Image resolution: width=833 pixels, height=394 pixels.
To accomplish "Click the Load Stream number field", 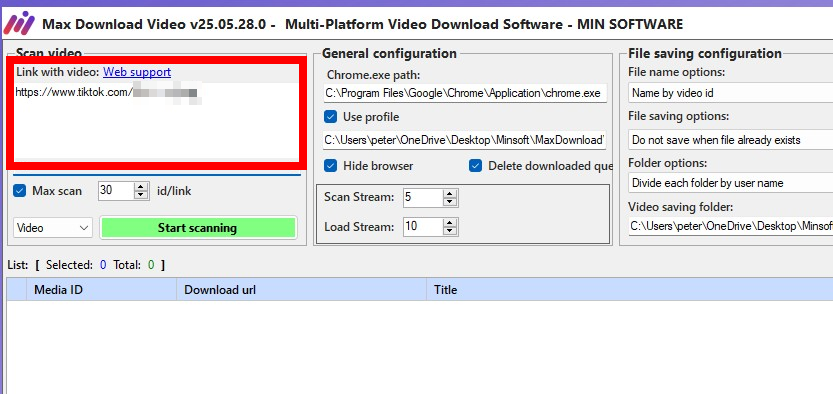I will (423, 227).
